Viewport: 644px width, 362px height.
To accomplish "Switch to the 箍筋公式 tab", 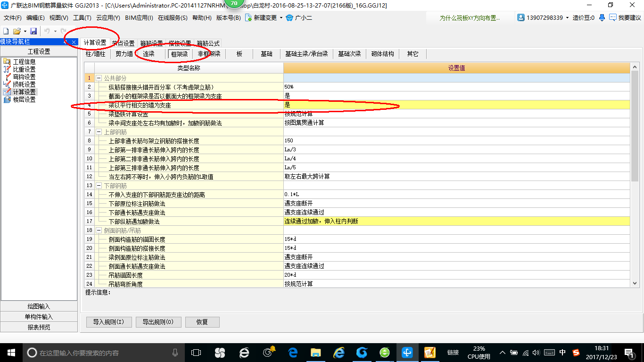I will pos(208,43).
